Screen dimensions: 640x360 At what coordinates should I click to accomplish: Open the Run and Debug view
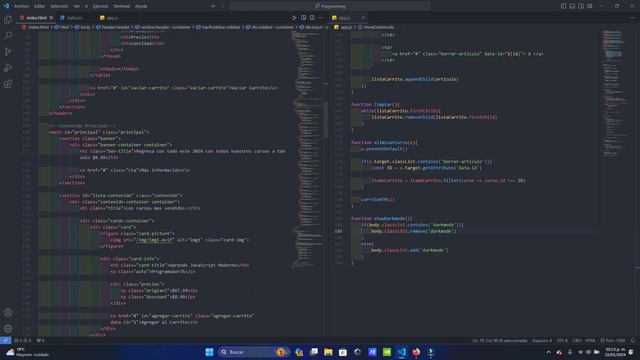(x=8, y=68)
